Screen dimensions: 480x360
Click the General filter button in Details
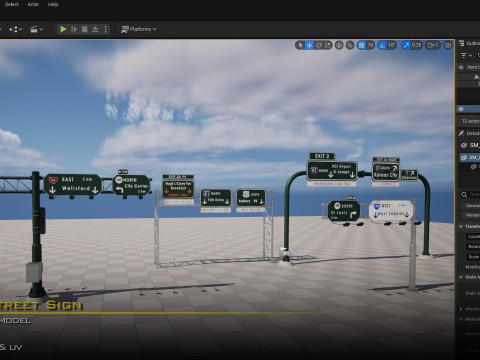[x=472, y=206]
